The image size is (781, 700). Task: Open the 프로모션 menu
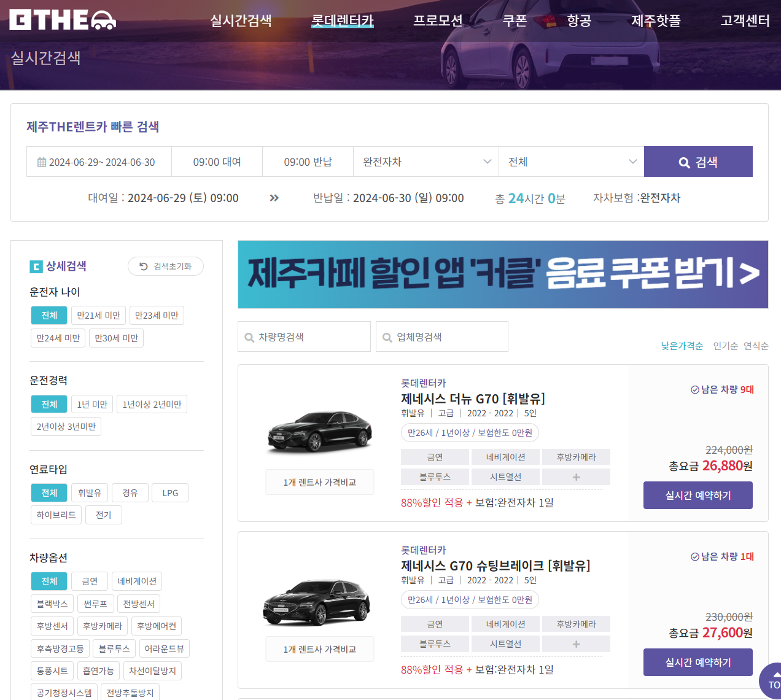pyautogui.click(x=438, y=21)
